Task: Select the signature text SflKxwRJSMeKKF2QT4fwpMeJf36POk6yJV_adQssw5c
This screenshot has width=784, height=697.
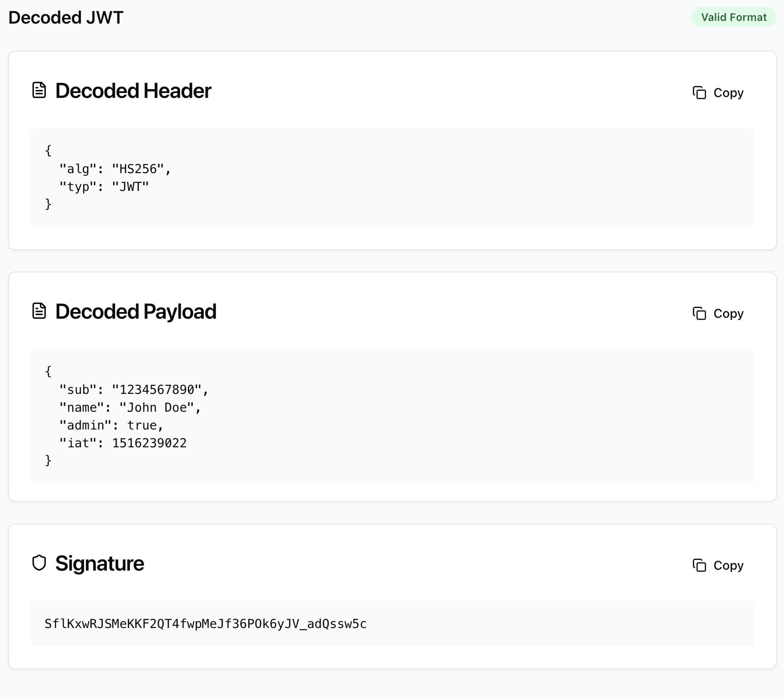Action: (206, 624)
